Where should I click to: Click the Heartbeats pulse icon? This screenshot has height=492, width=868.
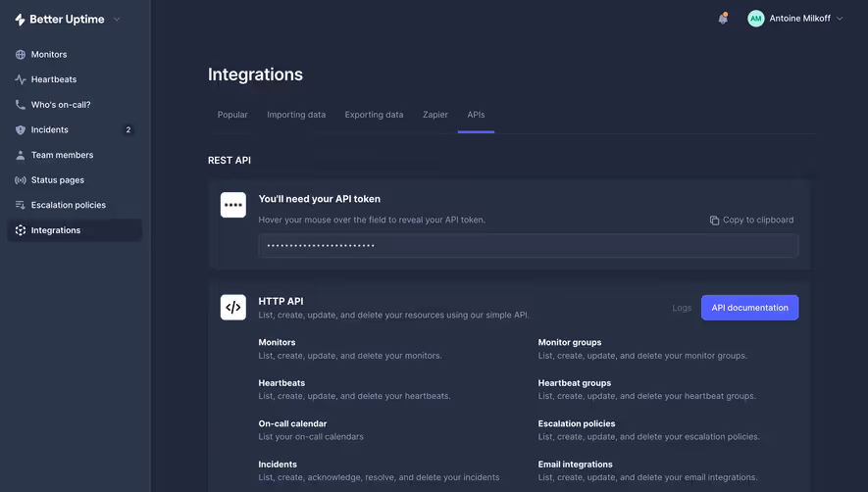point(21,79)
